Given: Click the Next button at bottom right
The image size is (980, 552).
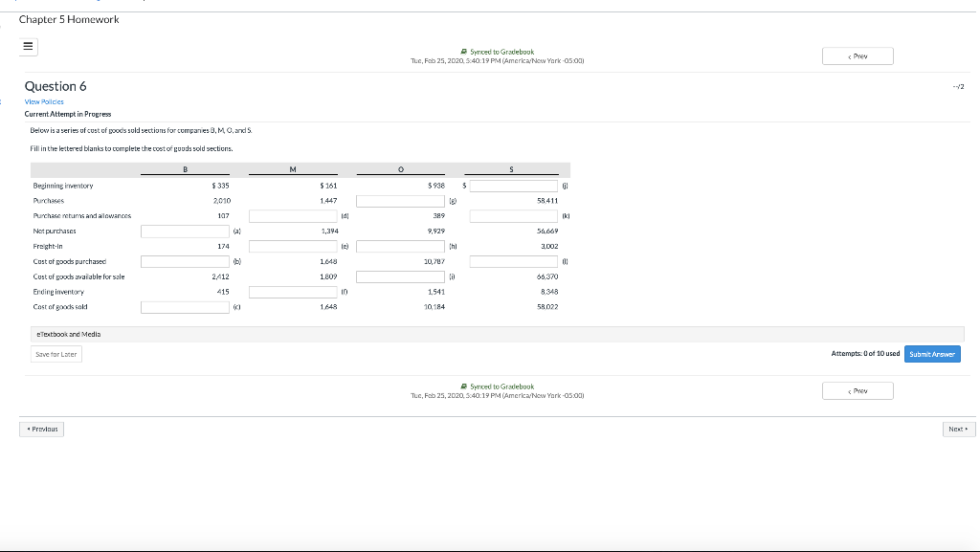Looking at the screenshot, I should pos(958,429).
